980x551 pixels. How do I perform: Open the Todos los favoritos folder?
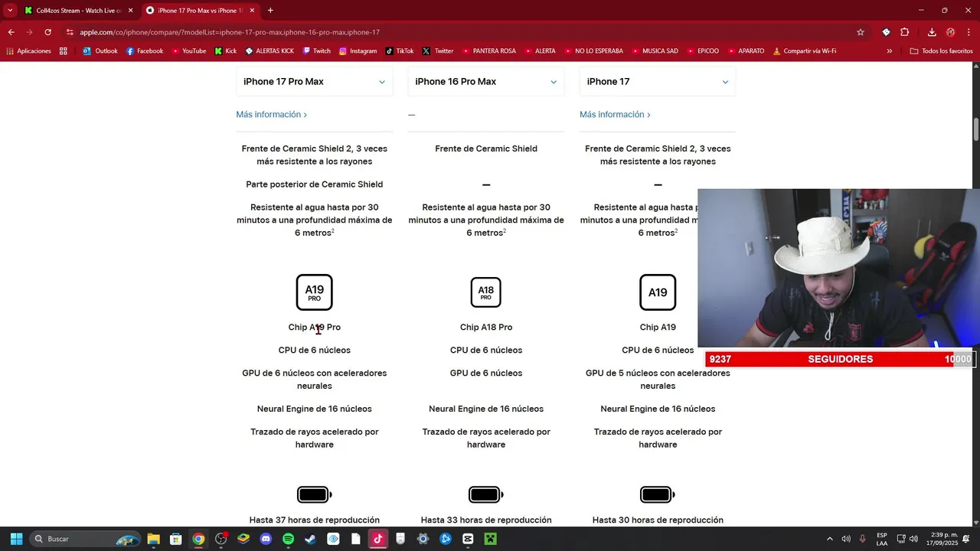pos(941,51)
